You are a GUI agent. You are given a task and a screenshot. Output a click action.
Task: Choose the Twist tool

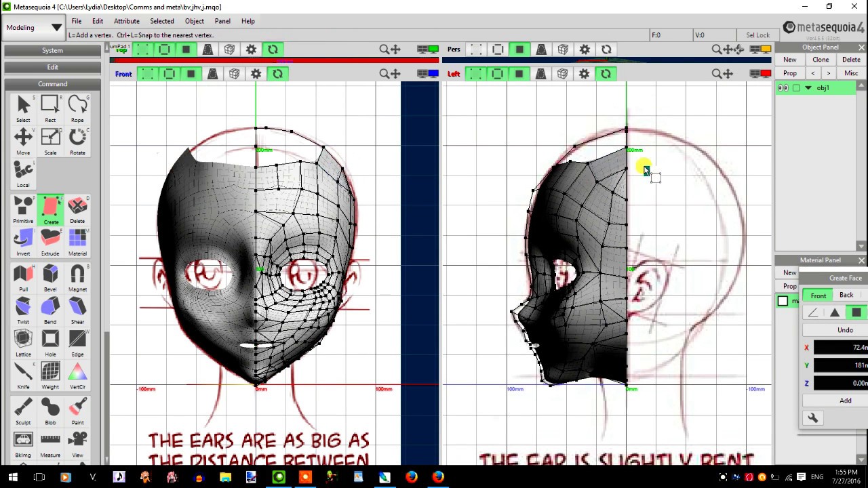point(23,310)
